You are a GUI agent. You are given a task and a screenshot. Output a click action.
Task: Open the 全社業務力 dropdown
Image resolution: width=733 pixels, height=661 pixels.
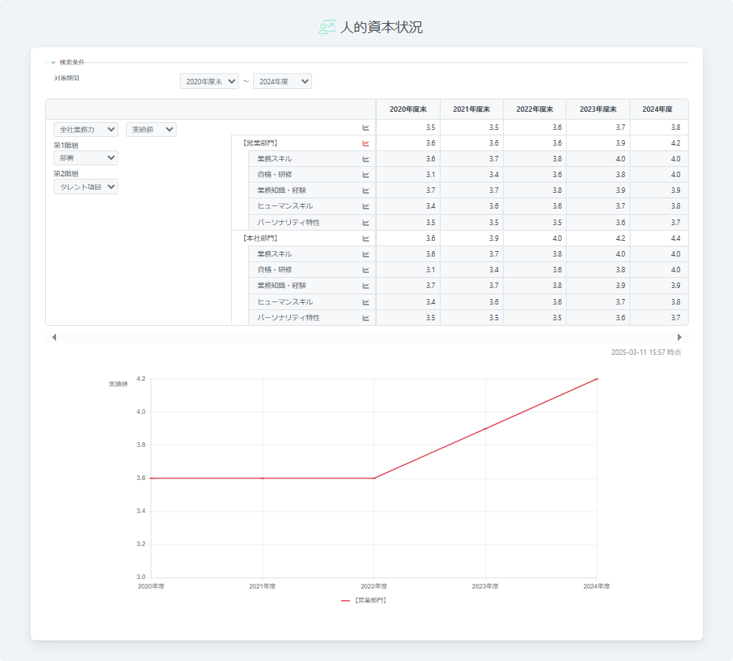pyautogui.click(x=87, y=129)
